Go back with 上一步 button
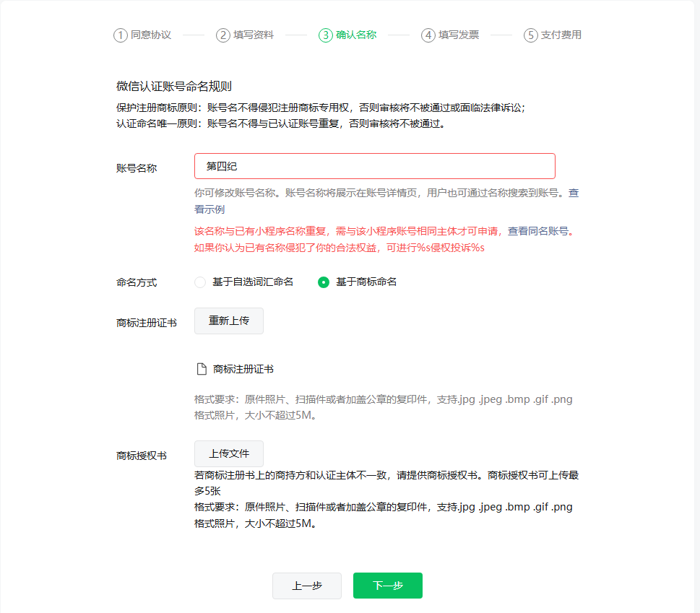Screen dimensions: 700x613 pos(307,586)
